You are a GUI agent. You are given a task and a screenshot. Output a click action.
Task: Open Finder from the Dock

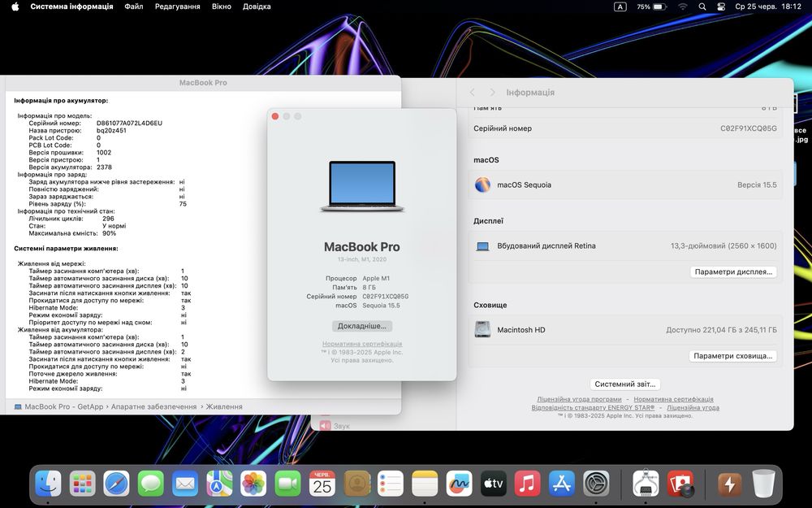point(48,484)
